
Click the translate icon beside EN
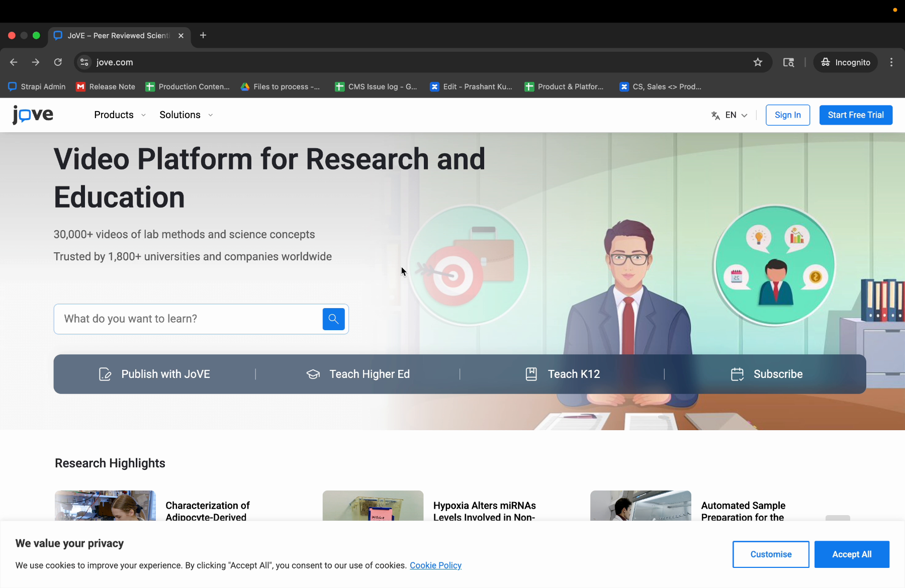coord(715,115)
